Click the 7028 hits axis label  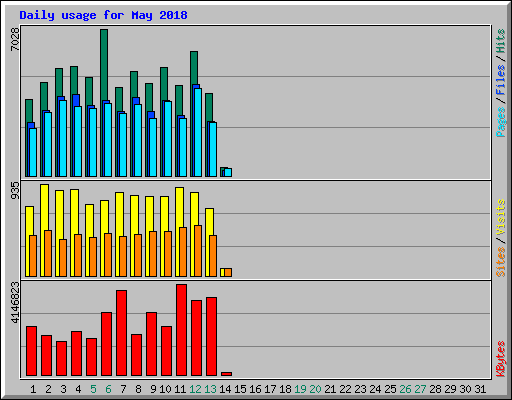pos(15,39)
